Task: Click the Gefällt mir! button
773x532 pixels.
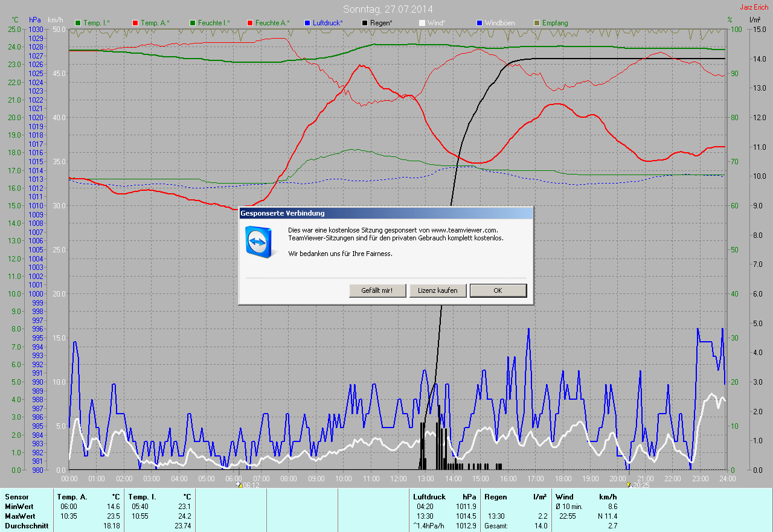Action: pos(377,290)
